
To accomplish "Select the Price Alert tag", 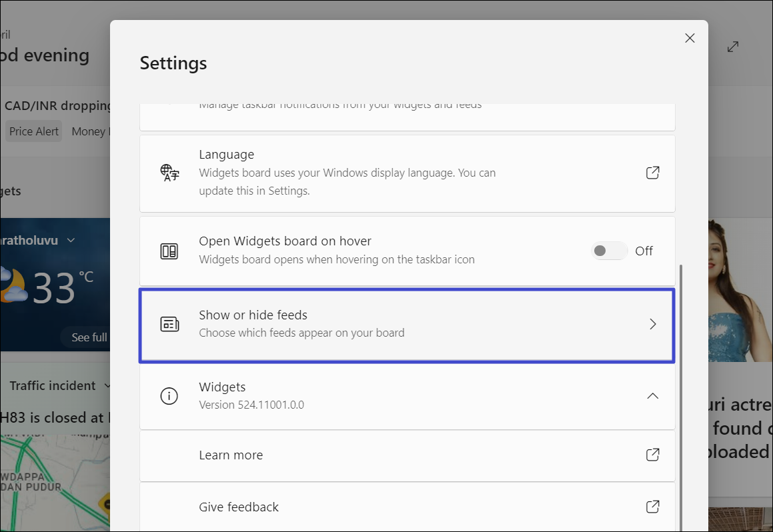I will 34,131.
